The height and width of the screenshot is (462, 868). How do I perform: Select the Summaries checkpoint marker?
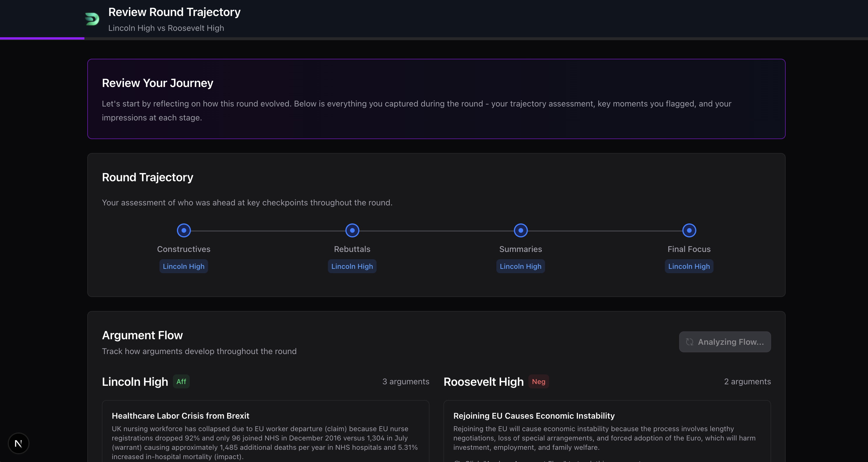[x=521, y=230]
